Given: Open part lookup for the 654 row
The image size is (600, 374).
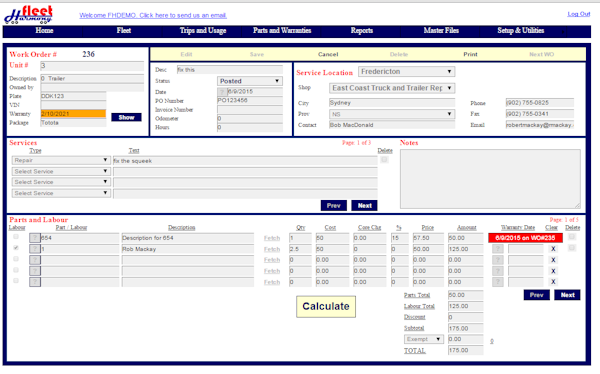Looking at the screenshot, I should (x=35, y=238).
